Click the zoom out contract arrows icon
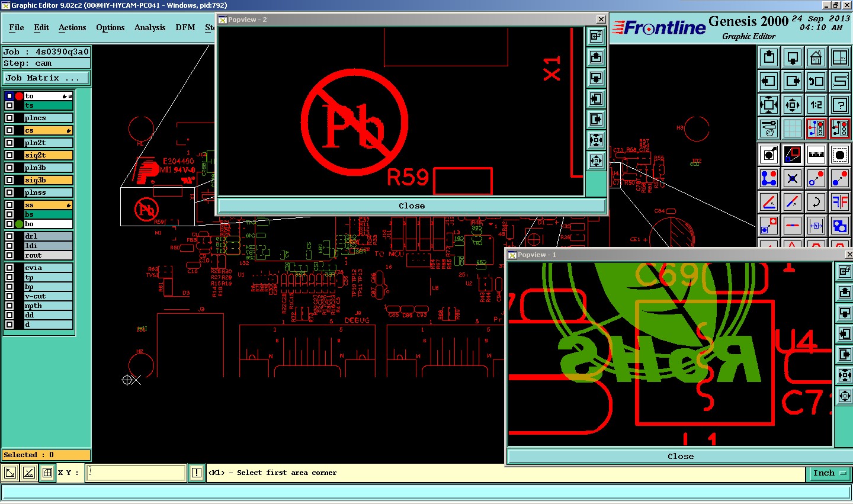Viewport: 853px width, 504px height. 793,105
